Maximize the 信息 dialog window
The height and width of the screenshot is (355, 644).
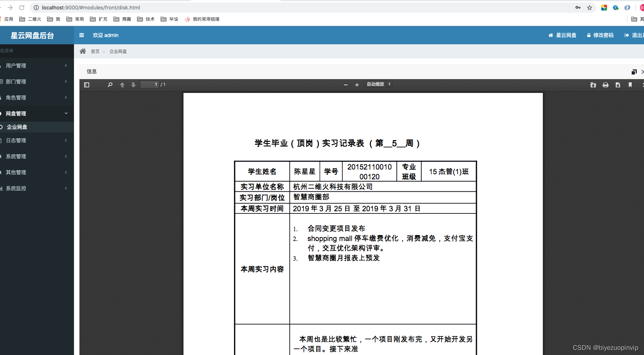(634, 72)
